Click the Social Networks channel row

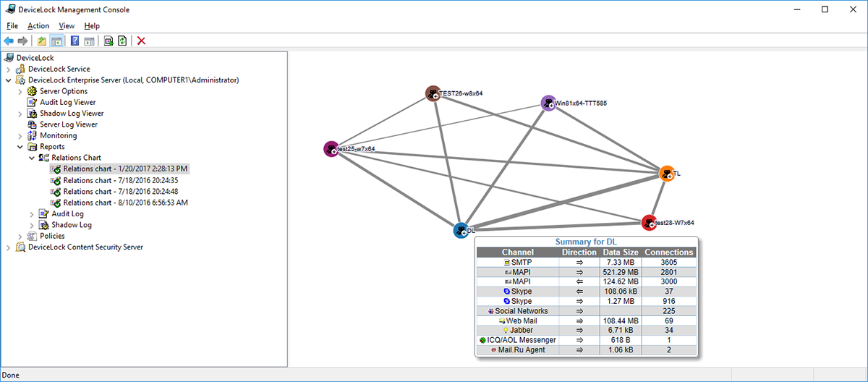tap(586, 311)
